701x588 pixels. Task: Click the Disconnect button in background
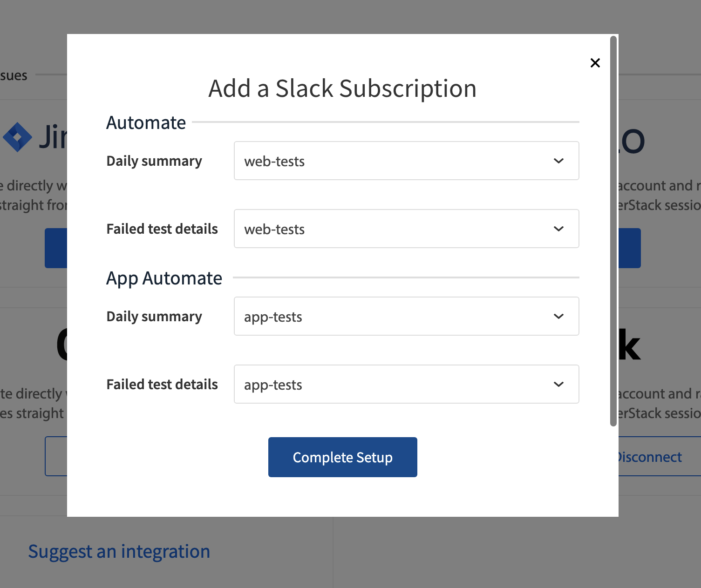[x=660, y=456]
